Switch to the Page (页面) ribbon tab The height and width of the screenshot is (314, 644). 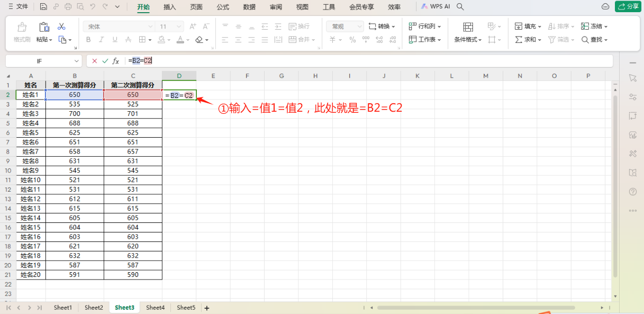[196, 7]
